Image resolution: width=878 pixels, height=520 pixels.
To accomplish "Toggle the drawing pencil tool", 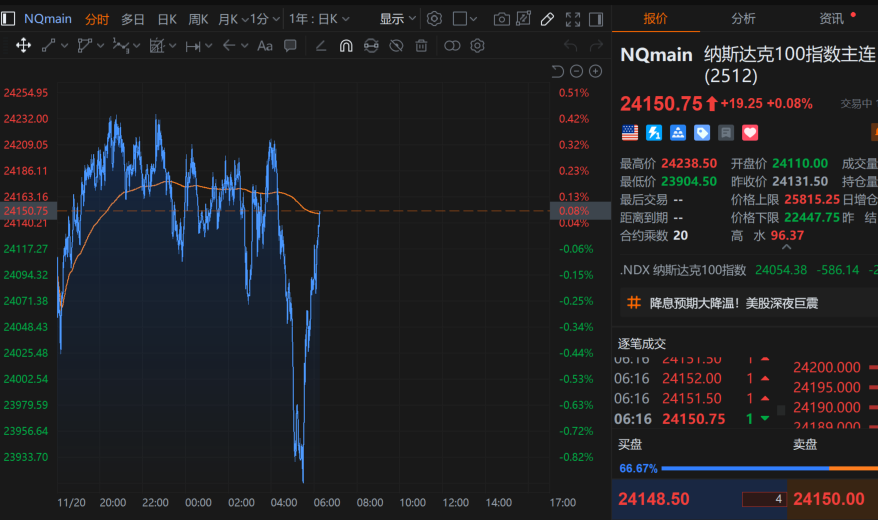I will [547, 20].
